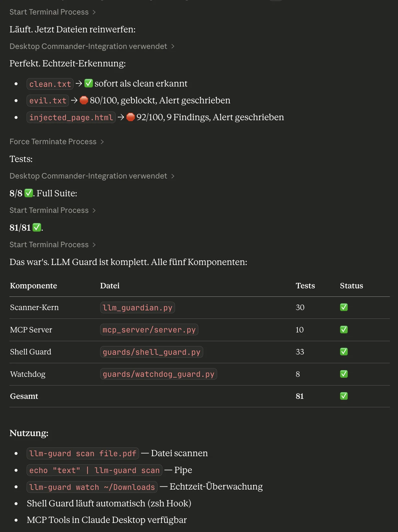Click the Tests column header

click(x=305, y=285)
